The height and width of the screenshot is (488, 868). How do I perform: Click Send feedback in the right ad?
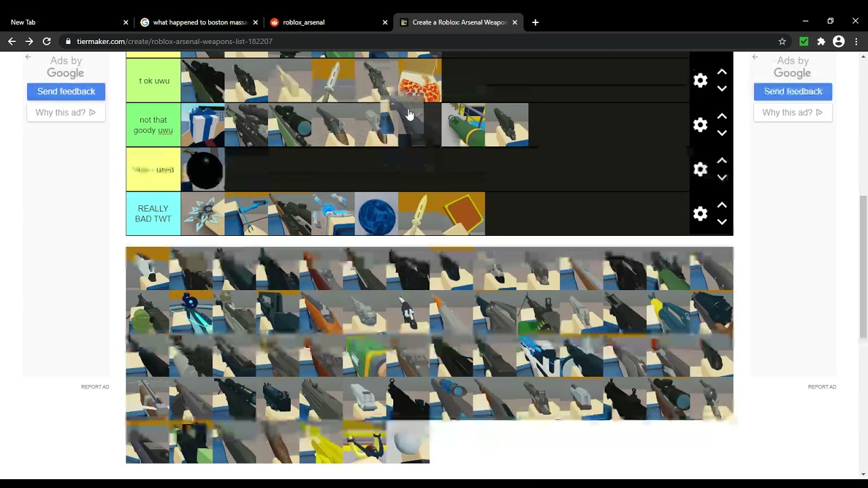tap(793, 91)
